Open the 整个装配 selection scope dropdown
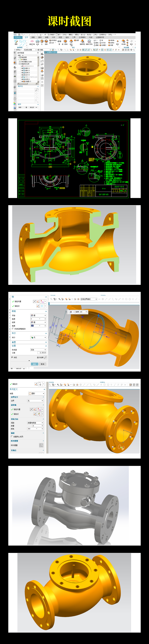The height and width of the screenshot is (644, 149). tap(44, 50)
